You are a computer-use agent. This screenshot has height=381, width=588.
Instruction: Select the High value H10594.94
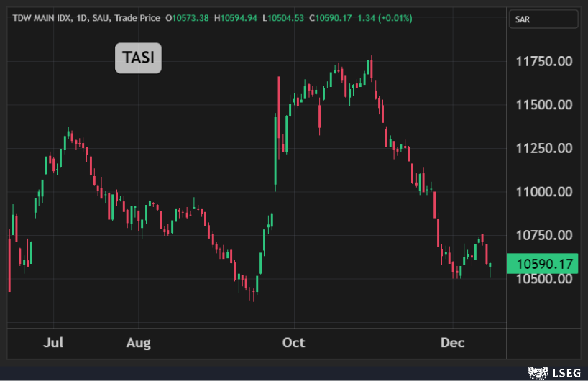pyautogui.click(x=235, y=18)
